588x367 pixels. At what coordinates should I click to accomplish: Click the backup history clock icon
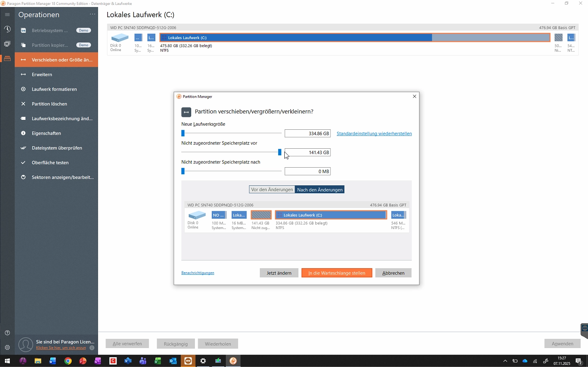[x=7, y=29]
